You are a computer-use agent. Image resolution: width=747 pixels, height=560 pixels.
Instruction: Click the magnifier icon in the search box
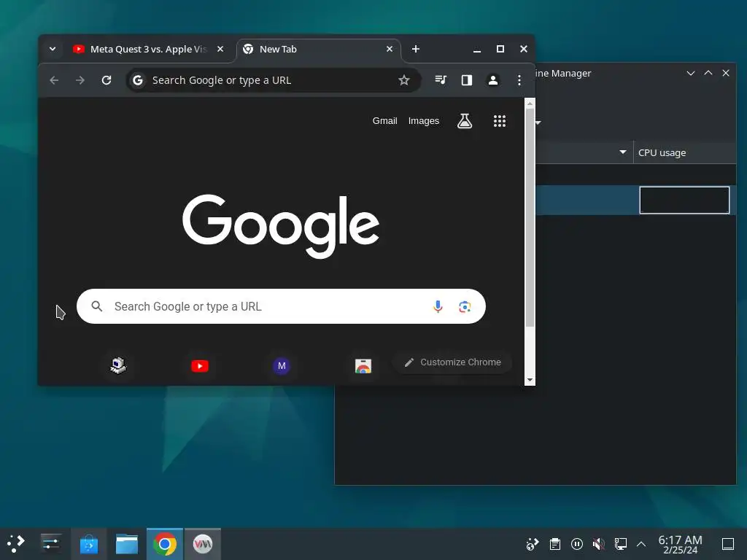point(97,306)
